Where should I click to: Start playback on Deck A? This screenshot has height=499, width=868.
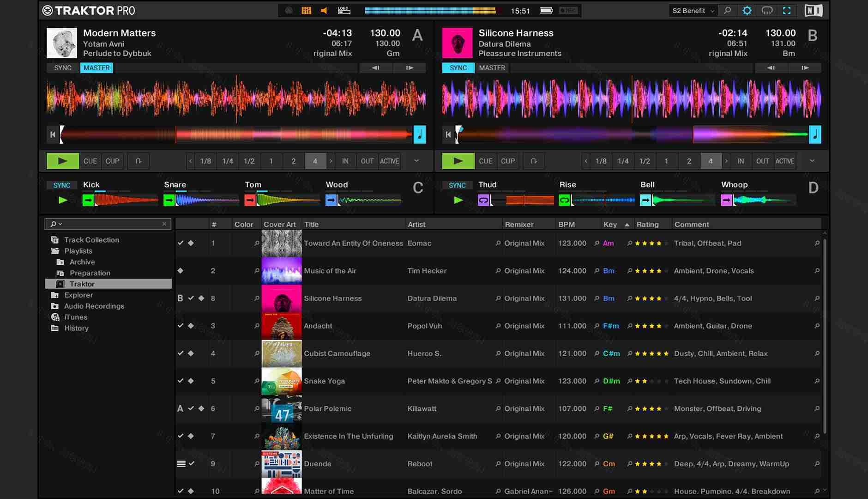[63, 161]
